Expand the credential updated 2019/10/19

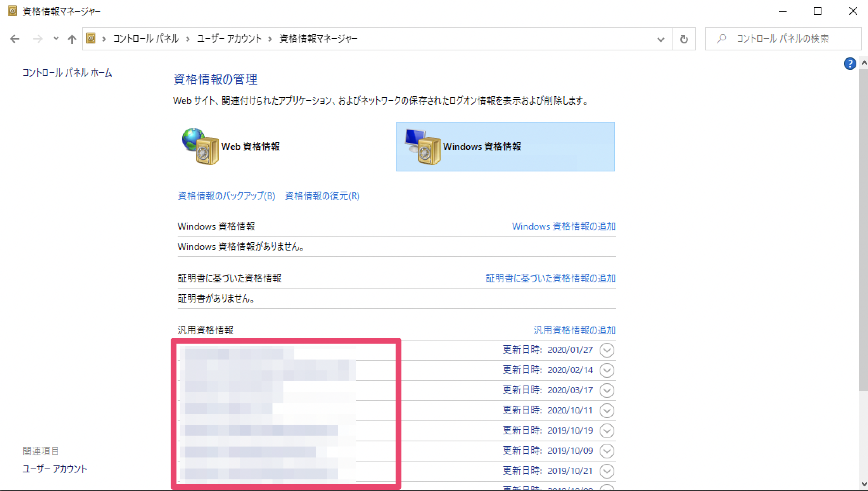coord(607,431)
